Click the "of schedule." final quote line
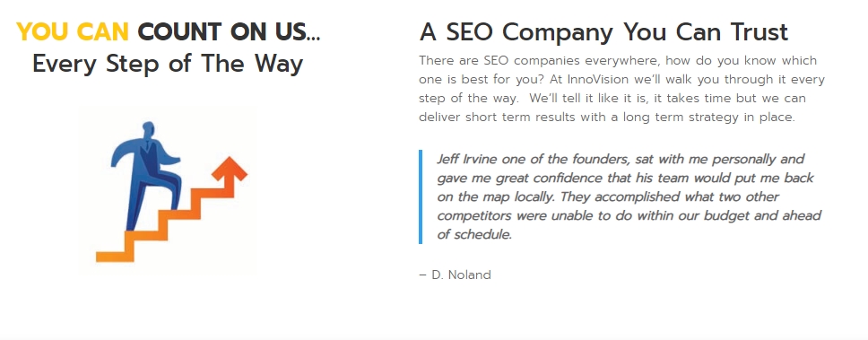This screenshot has height=340, width=868. tap(474, 235)
